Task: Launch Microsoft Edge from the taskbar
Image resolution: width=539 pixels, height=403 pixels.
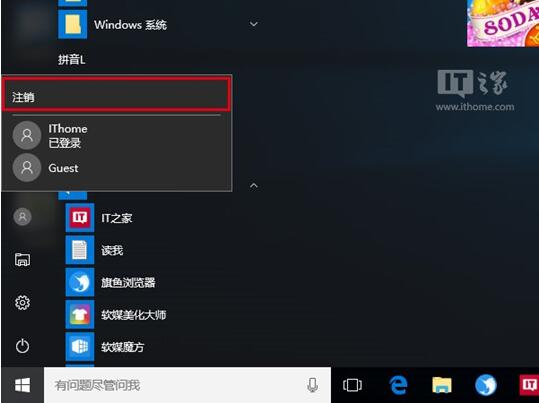Action: coord(398,385)
